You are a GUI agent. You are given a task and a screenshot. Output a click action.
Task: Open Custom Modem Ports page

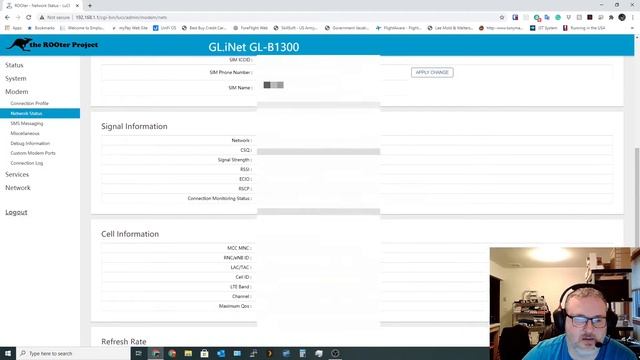33,153
